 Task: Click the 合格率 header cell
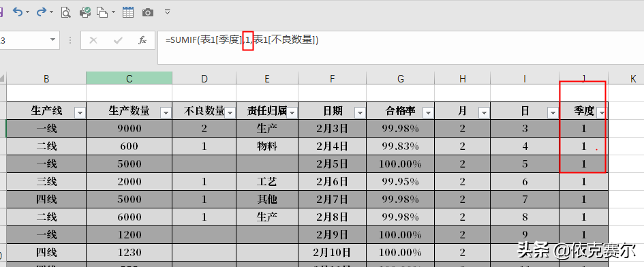pyautogui.click(x=401, y=111)
